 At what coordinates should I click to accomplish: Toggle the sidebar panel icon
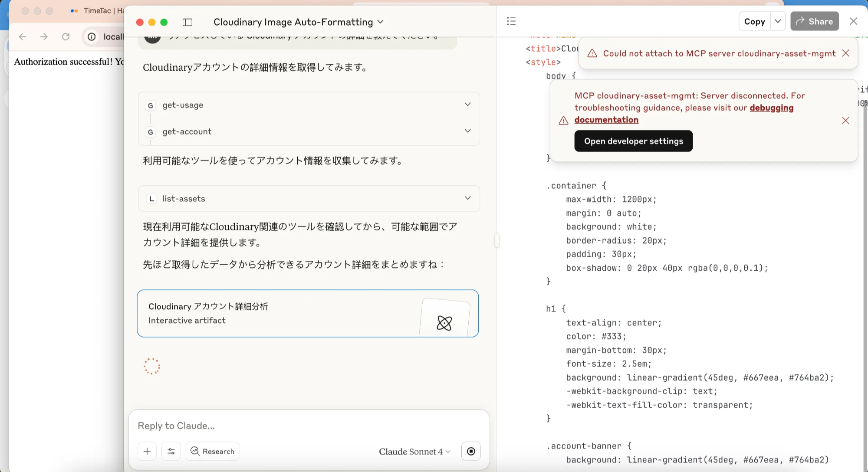[x=187, y=22]
